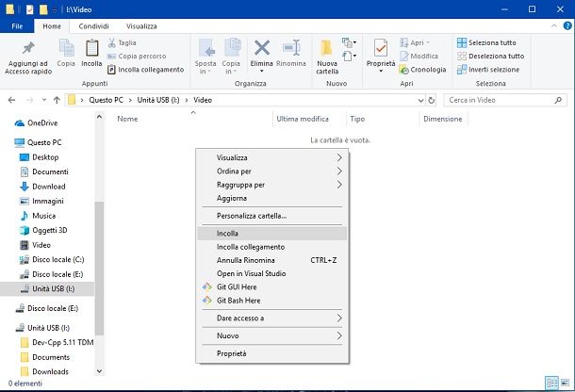Select Disco locale (C:) in navigation pane
Viewport: 575px width, 392px height.
(x=52, y=260)
